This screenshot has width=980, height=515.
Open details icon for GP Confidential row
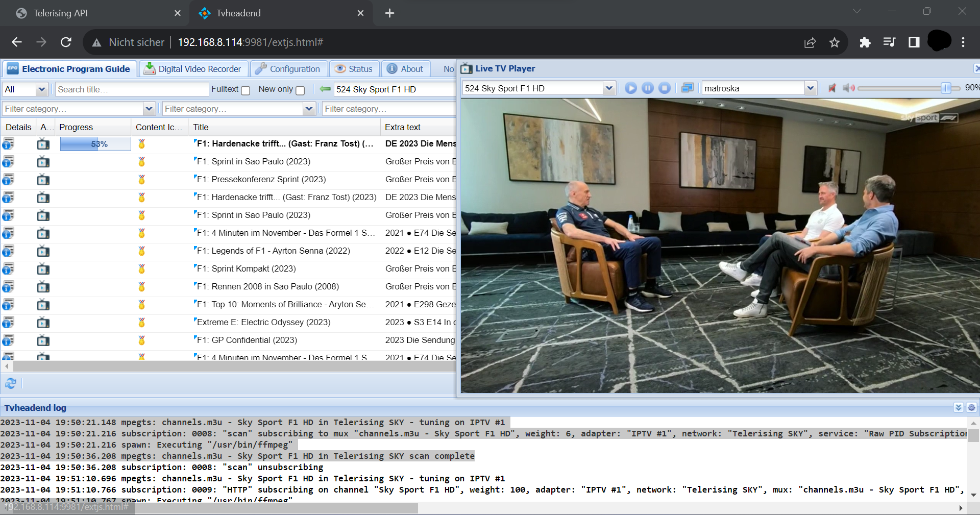[x=8, y=340]
